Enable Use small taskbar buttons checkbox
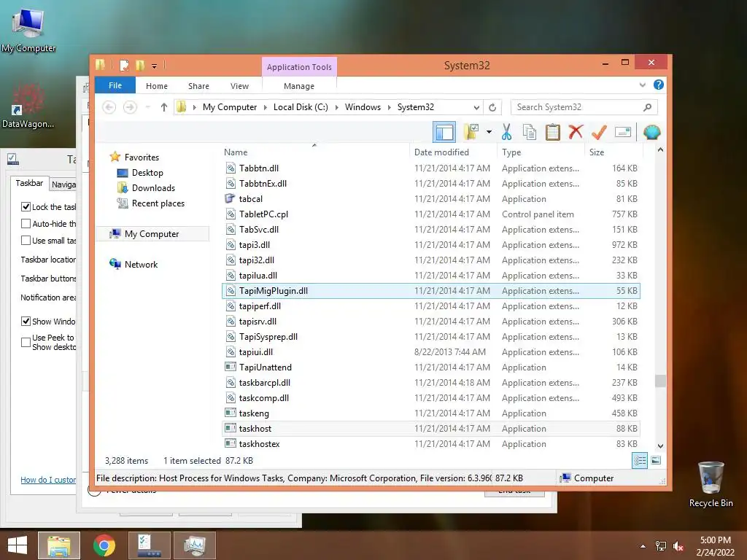Screen dimensions: 747x560 coord(26,241)
